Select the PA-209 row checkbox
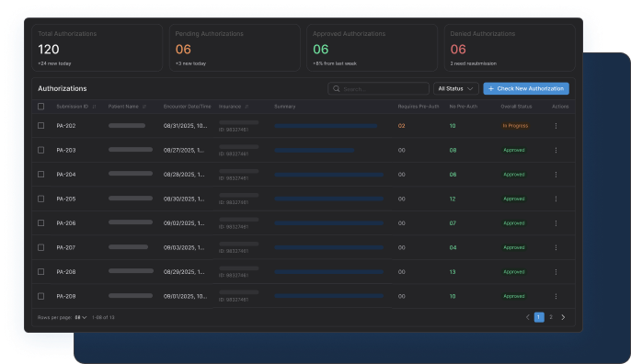The height and width of the screenshot is (364, 631). [x=41, y=296]
